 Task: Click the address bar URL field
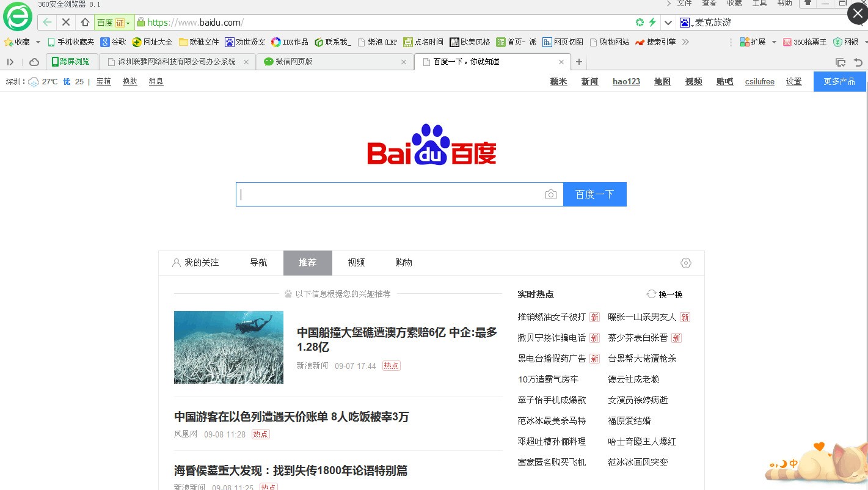[385, 23]
